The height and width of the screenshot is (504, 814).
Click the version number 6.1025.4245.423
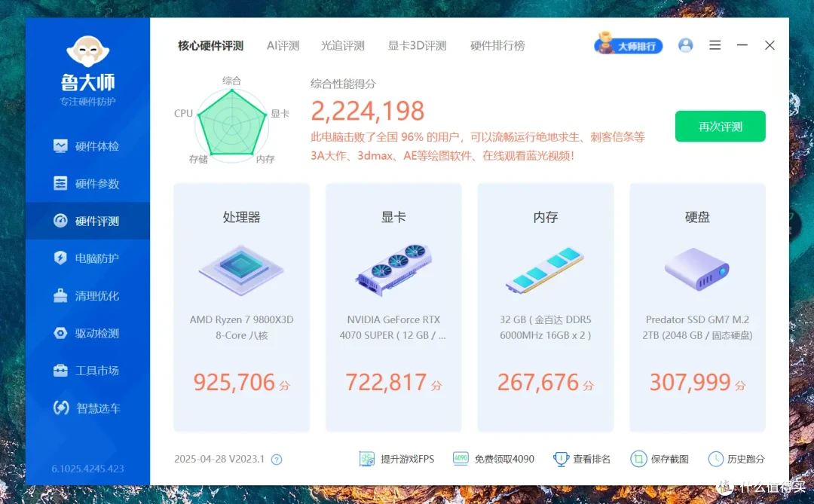pyautogui.click(x=87, y=469)
